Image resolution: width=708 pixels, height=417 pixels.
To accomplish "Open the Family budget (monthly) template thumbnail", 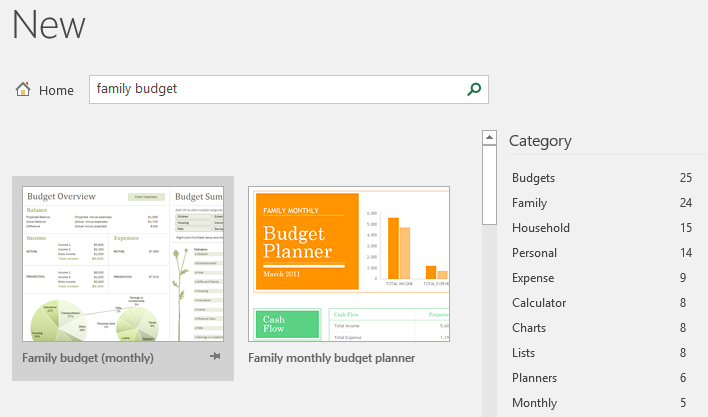I will coord(123,264).
